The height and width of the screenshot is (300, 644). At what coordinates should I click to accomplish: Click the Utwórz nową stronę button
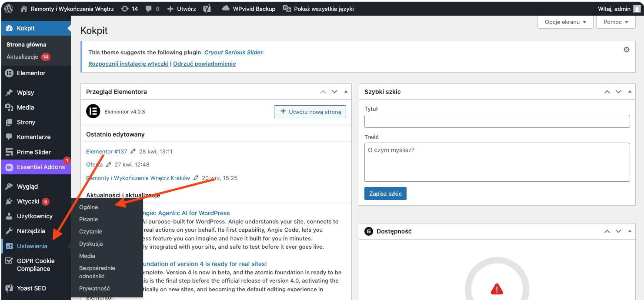click(310, 112)
